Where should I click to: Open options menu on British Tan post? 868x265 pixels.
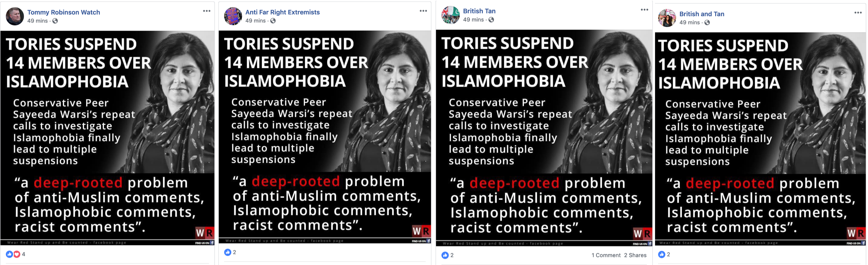point(644,10)
